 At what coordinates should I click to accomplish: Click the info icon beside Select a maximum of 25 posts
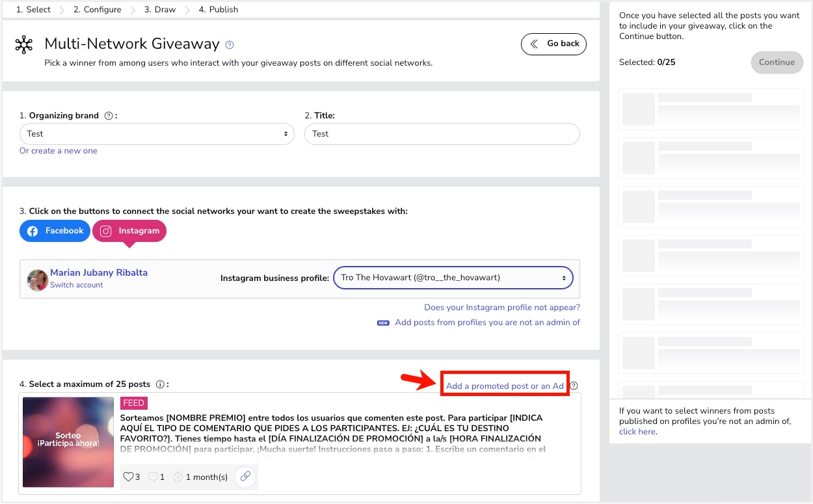coord(160,384)
